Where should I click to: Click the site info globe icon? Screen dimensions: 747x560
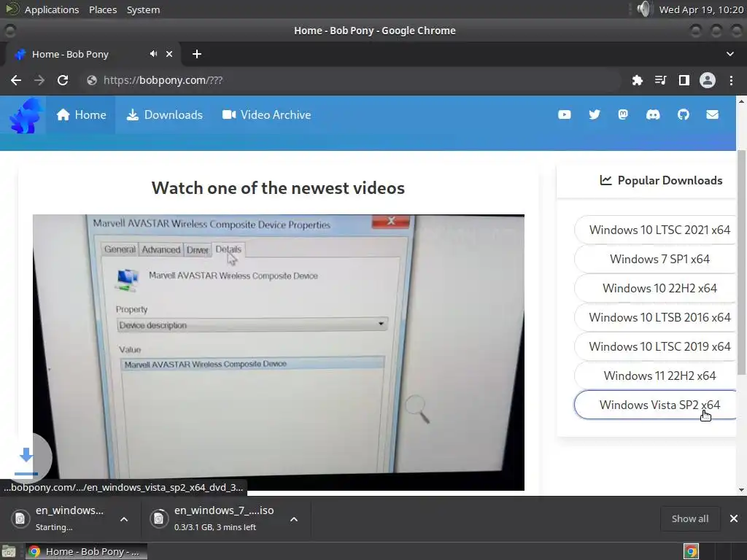(92, 80)
